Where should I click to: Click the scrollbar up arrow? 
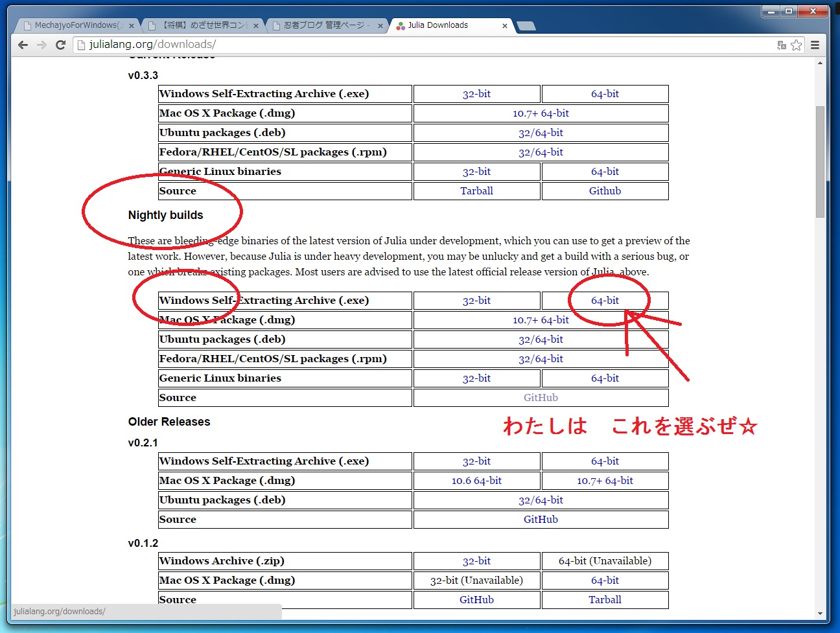click(x=820, y=63)
